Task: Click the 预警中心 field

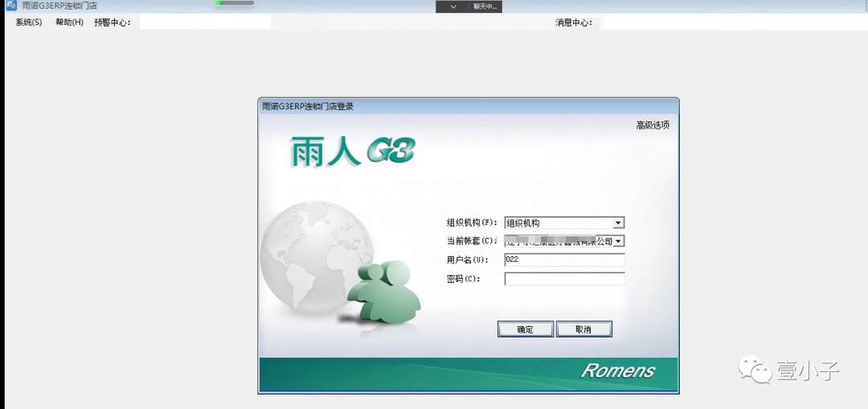Action: [x=205, y=22]
